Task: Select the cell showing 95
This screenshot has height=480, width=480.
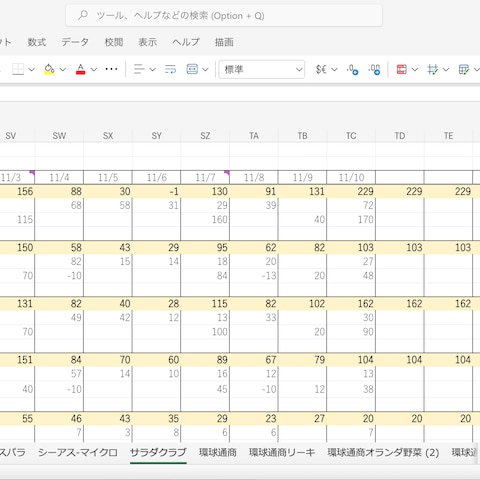Action: pos(205,247)
